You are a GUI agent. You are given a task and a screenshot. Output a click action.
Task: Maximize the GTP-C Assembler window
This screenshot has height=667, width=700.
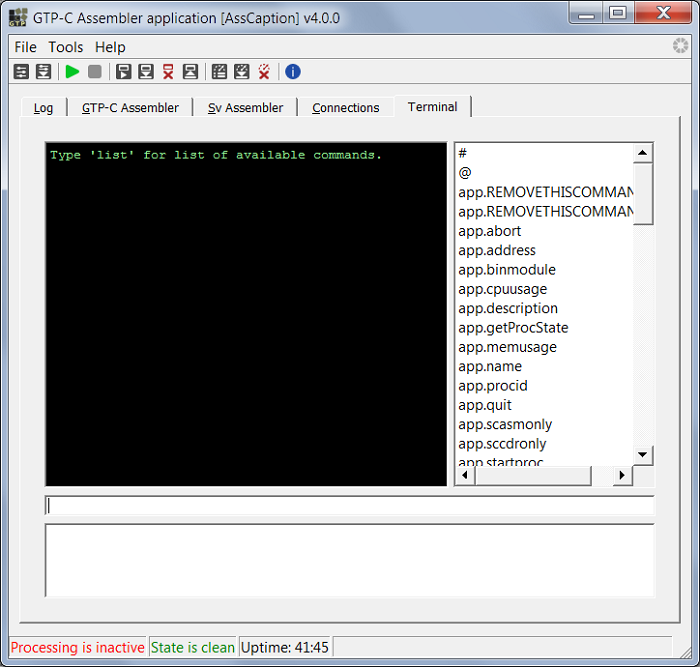click(x=617, y=13)
